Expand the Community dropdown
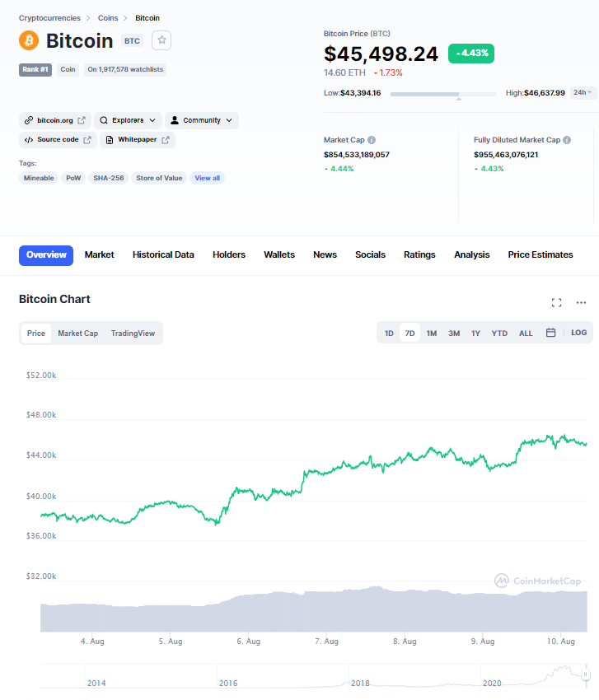This screenshot has width=599, height=700. point(202,120)
